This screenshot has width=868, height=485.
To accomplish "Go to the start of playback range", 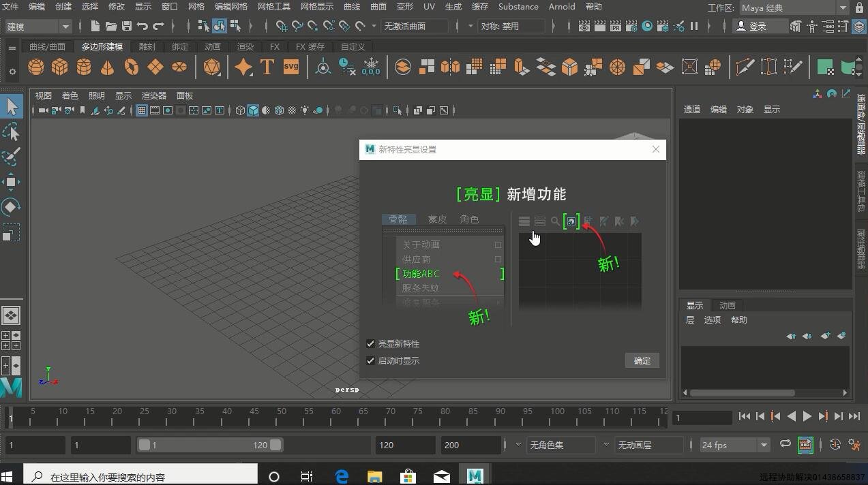I will point(744,416).
